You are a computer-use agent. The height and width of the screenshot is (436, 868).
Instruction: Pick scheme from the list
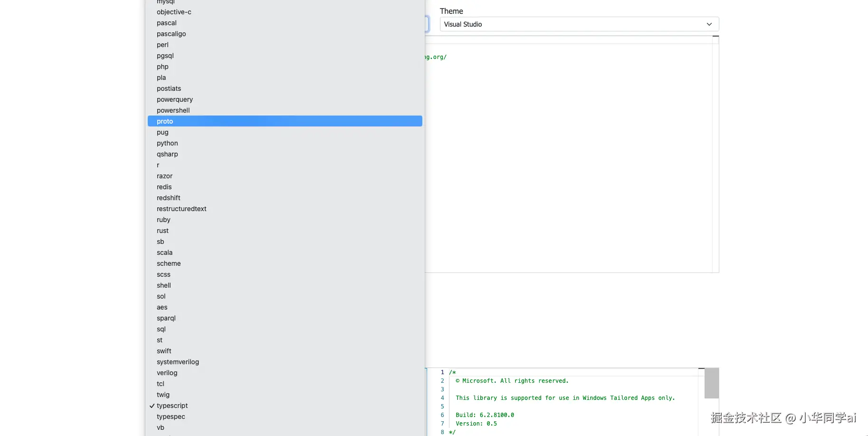point(285,263)
